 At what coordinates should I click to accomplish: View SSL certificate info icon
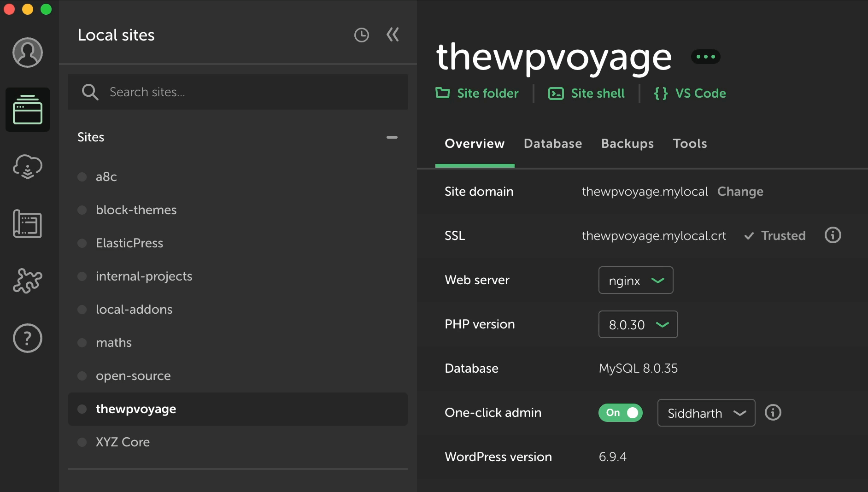click(833, 235)
